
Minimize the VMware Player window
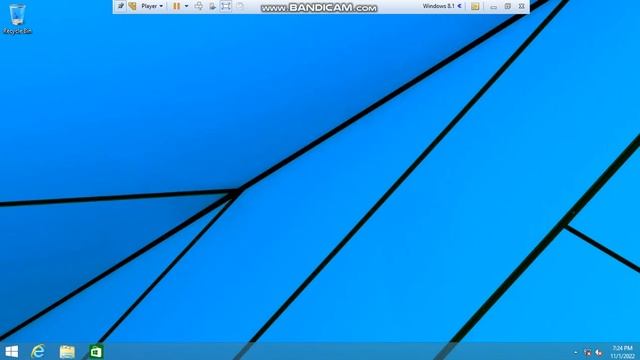pos(493,7)
